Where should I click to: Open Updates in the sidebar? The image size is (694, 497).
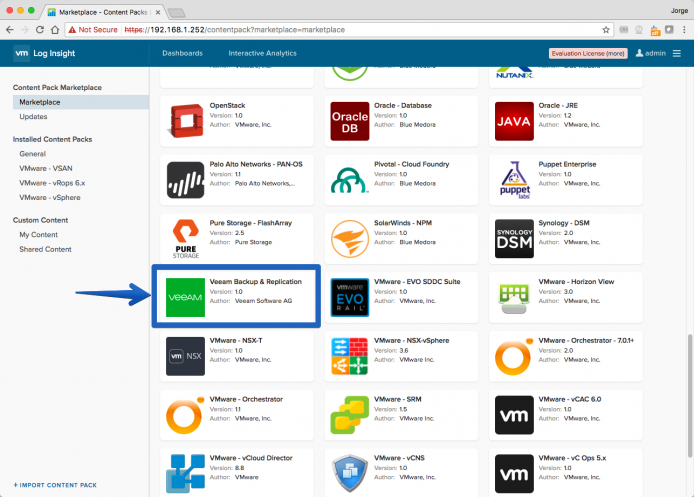click(x=33, y=117)
